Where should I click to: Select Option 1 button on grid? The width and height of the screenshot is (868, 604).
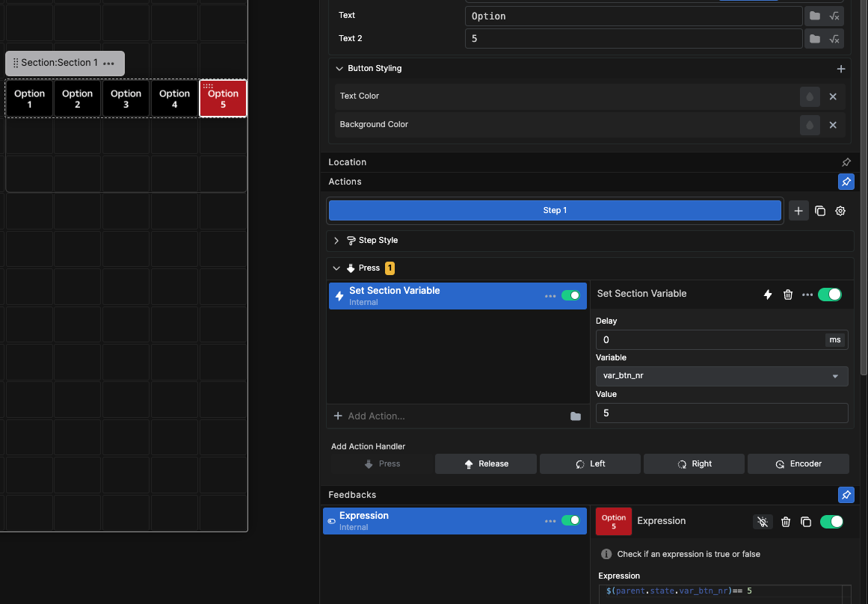pos(29,99)
